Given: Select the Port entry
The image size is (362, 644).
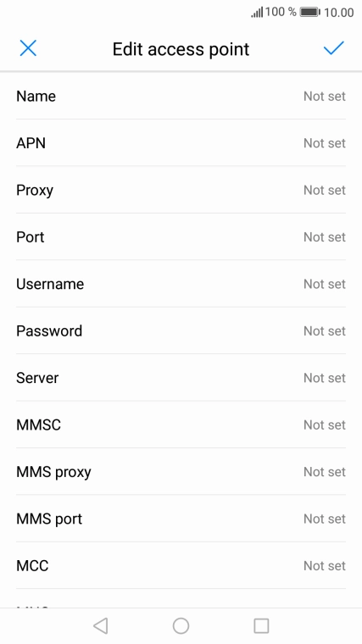Looking at the screenshot, I should coord(181,236).
